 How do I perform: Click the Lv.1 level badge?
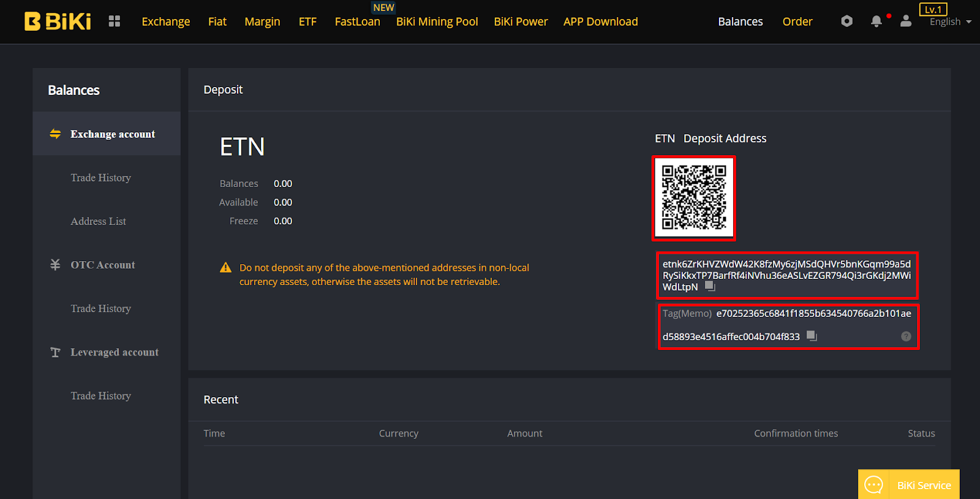tap(933, 9)
